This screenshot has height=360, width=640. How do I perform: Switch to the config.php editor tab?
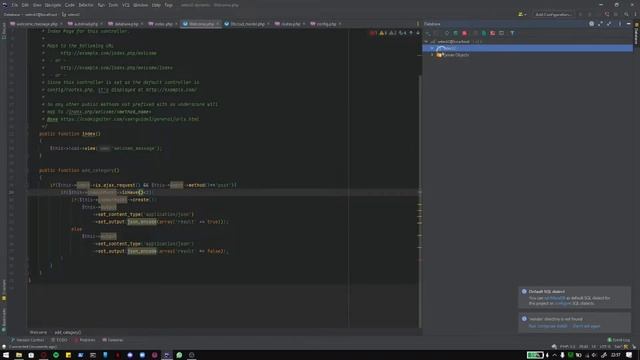(326, 24)
